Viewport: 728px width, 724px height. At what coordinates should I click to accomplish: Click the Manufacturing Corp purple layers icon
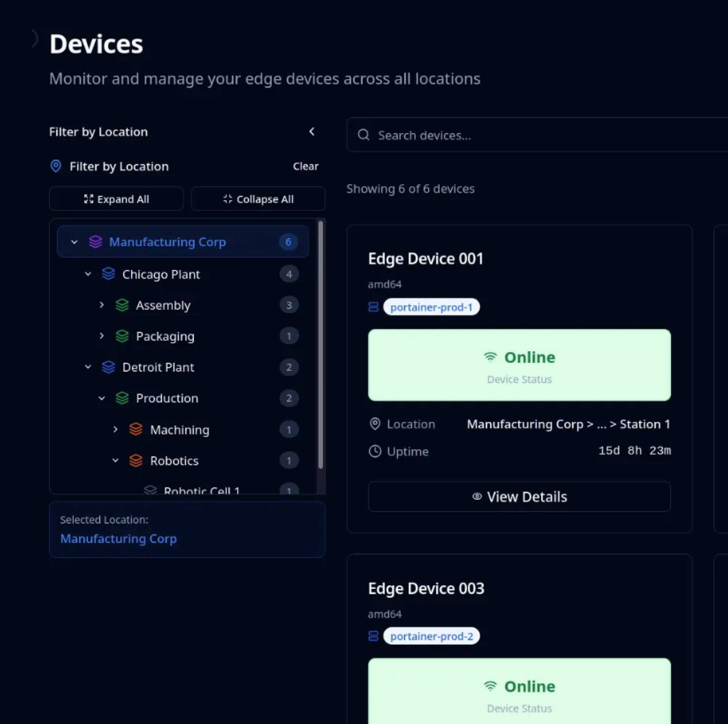pyautogui.click(x=95, y=242)
